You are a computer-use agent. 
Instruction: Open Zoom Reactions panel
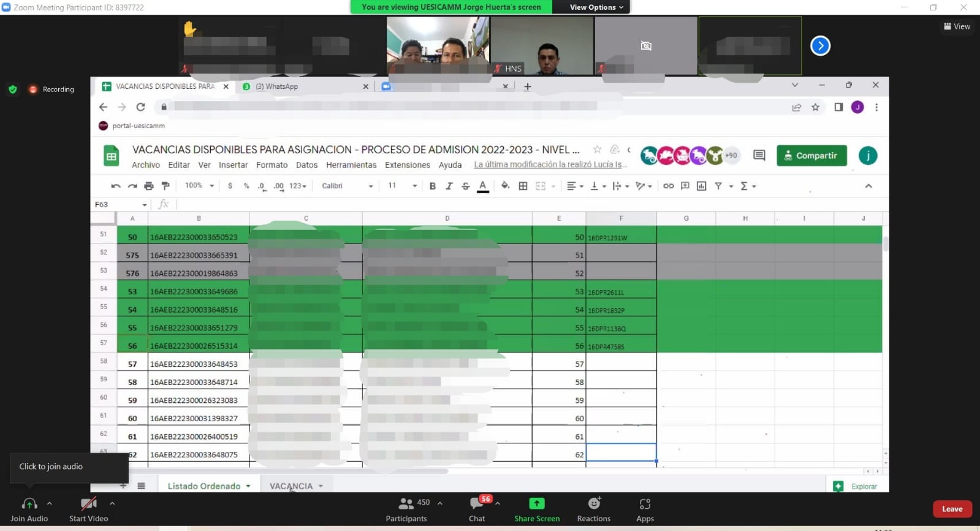[x=593, y=509]
